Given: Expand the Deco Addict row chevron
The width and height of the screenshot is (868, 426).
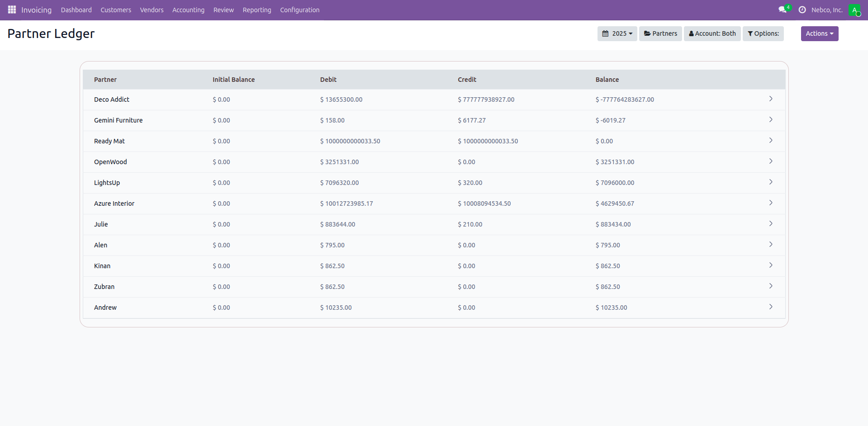Looking at the screenshot, I should coord(771,99).
